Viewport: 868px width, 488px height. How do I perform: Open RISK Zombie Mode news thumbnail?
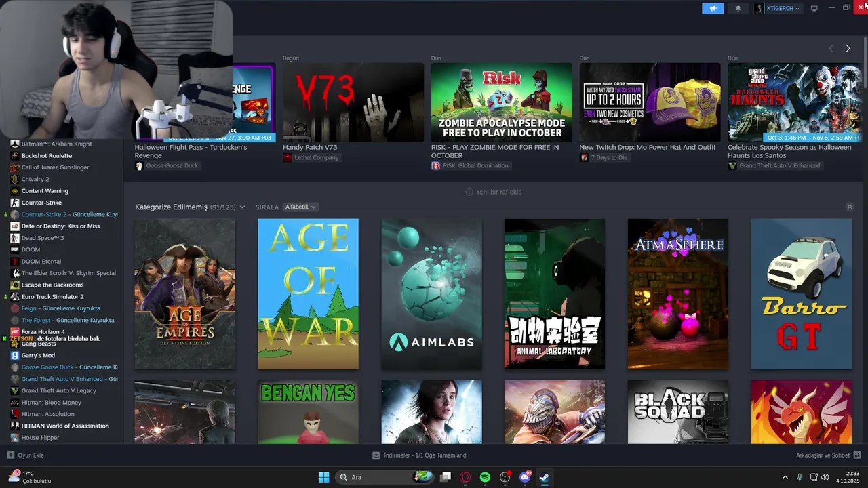tap(502, 102)
